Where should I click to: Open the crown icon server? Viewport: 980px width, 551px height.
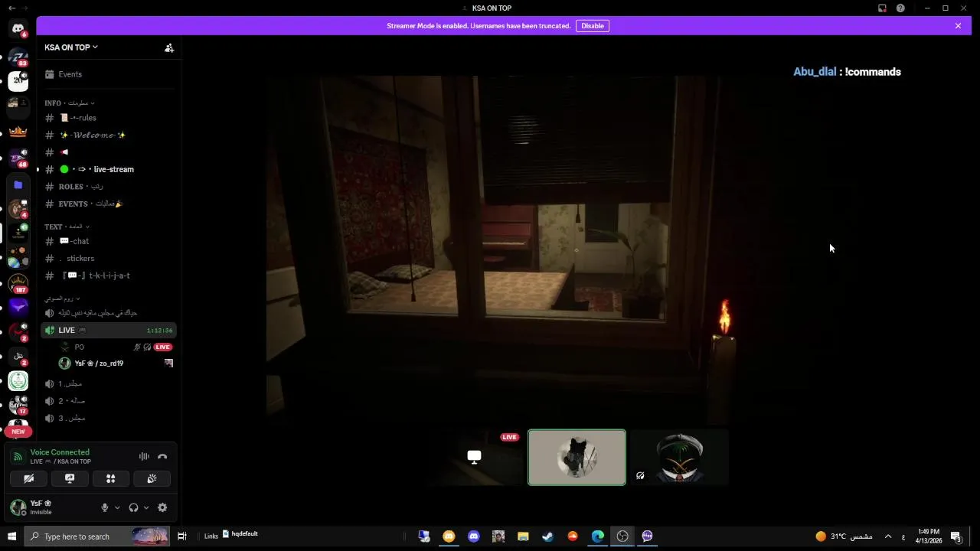tap(18, 131)
